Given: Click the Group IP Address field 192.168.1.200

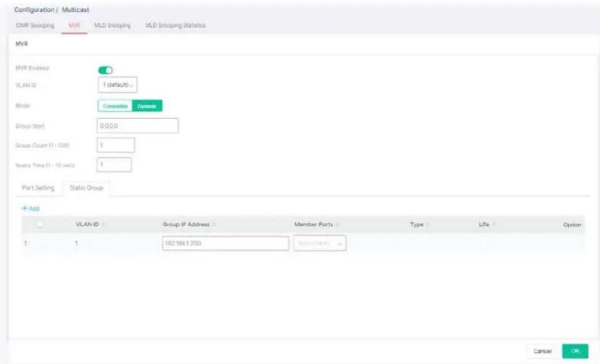Looking at the screenshot, I should pos(226,243).
